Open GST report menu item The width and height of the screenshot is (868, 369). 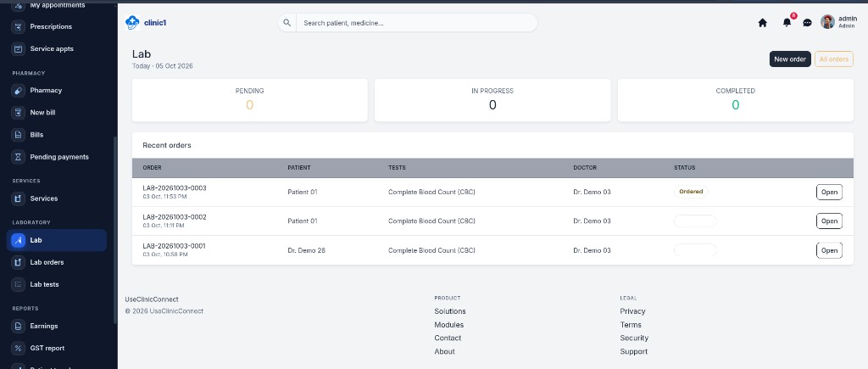57,348
